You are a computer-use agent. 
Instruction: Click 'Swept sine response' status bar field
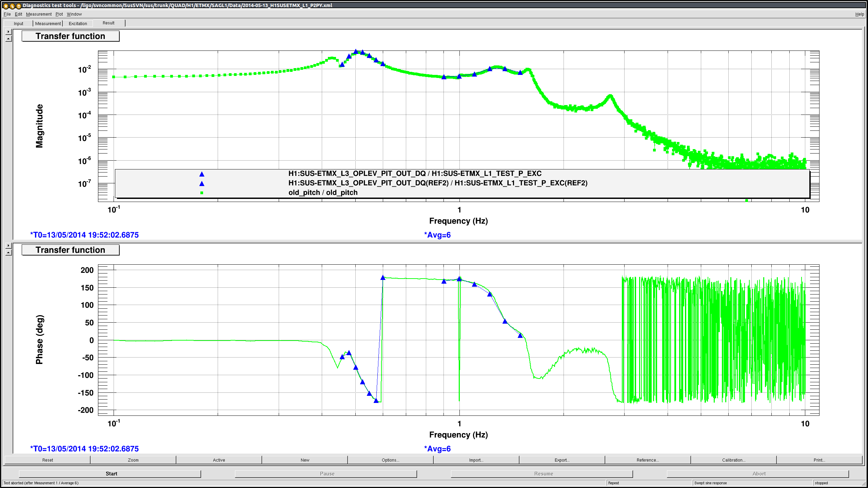(752, 483)
